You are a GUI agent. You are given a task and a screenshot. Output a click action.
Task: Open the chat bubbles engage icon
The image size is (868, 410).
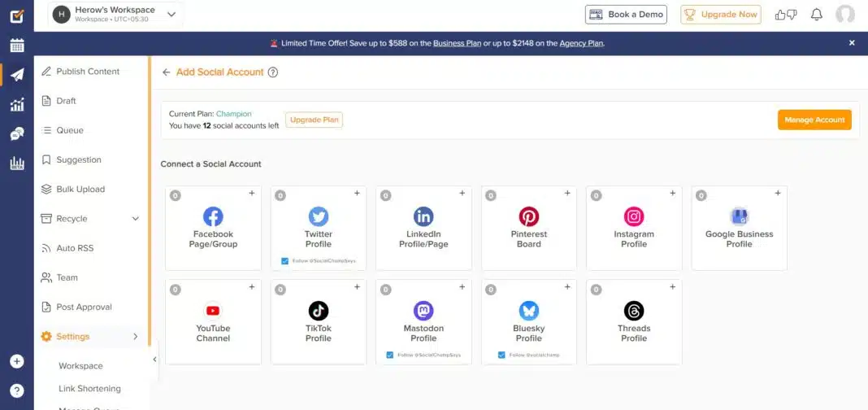17,133
